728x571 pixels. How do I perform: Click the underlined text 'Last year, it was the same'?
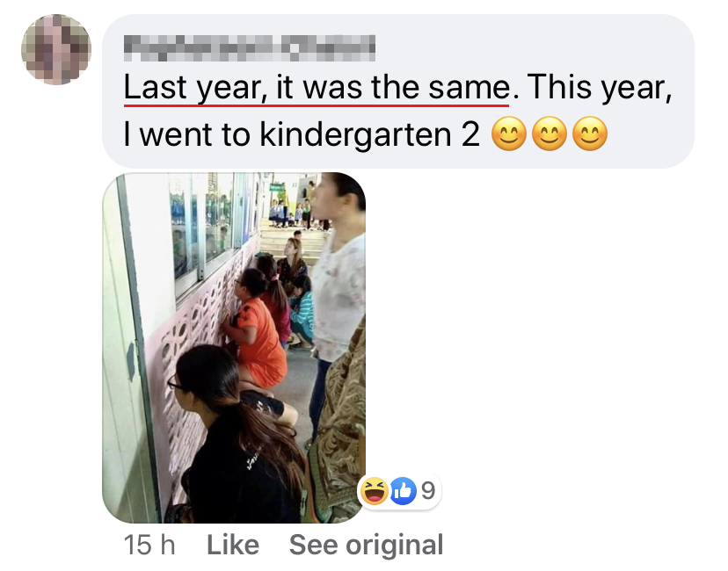click(317, 88)
